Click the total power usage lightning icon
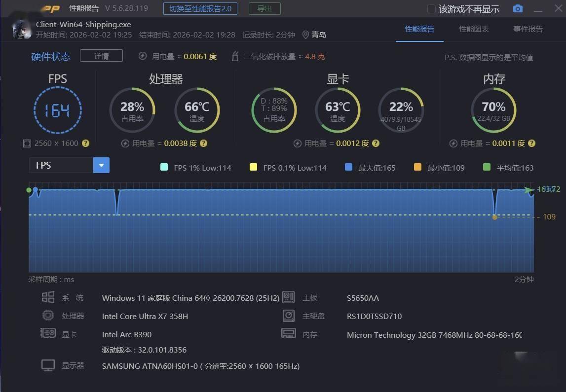The image size is (566, 392). point(143,56)
